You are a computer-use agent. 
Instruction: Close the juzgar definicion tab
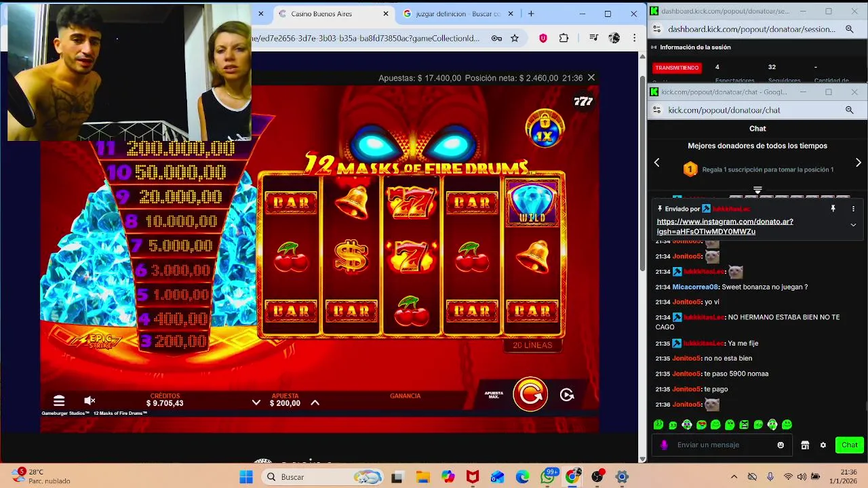(x=512, y=14)
